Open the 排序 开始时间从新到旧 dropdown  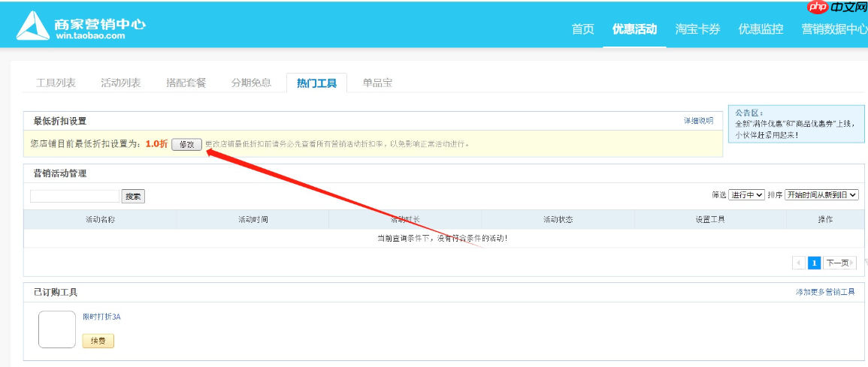click(x=821, y=194)
